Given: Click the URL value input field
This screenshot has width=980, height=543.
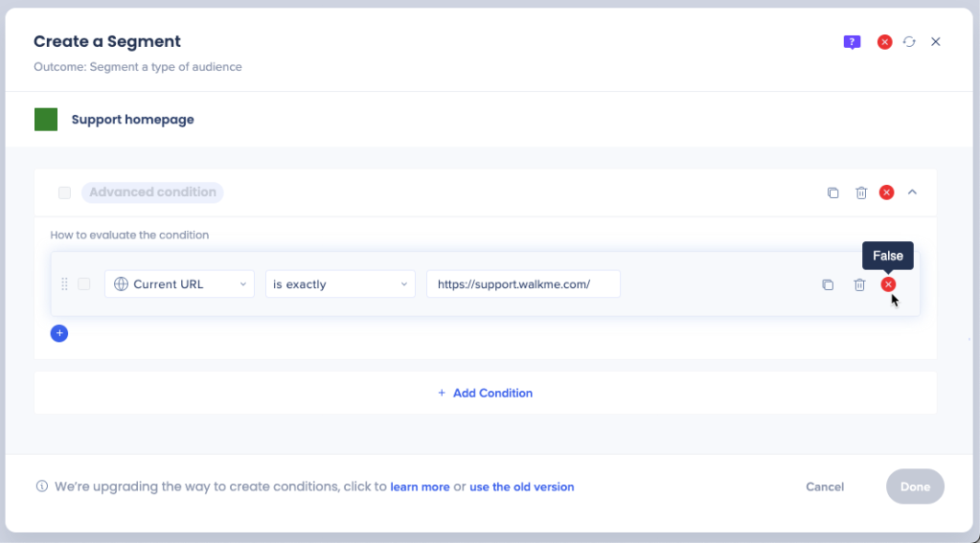Looking at the screenshot, I should tap(523, 284).
